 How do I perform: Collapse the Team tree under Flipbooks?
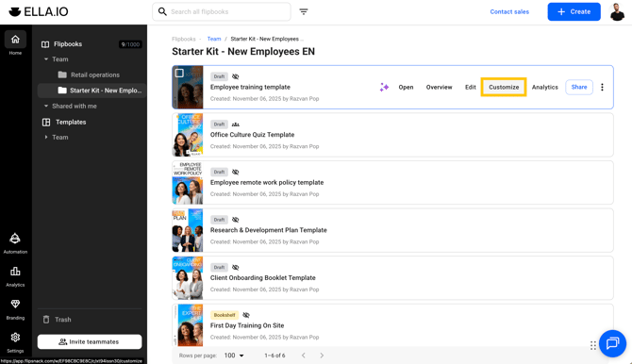(46, 59)
